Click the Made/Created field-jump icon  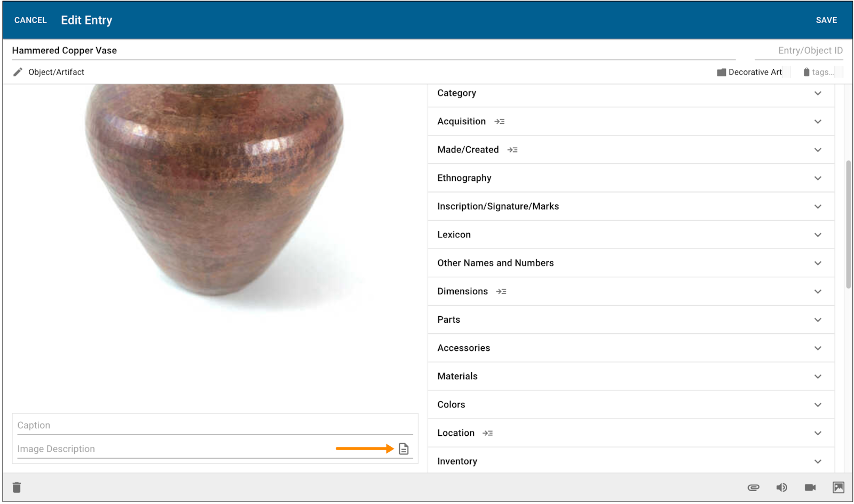click(512, 150)
